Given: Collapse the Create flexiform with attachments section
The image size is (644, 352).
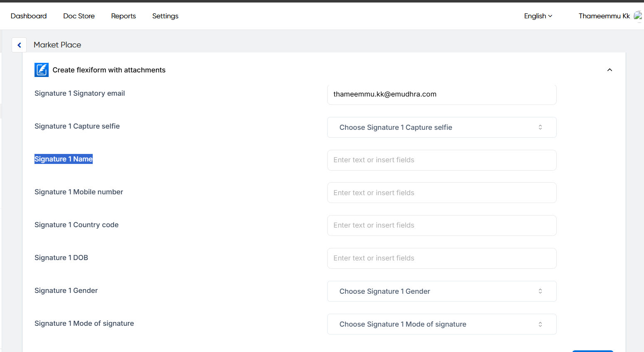Looking at the screenshot, I should [x=609, y=70].
